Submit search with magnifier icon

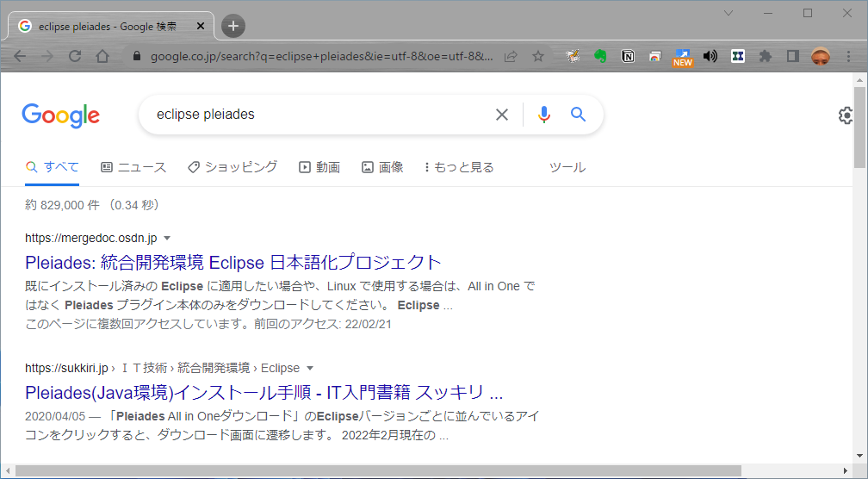click(x=578, y=114)
